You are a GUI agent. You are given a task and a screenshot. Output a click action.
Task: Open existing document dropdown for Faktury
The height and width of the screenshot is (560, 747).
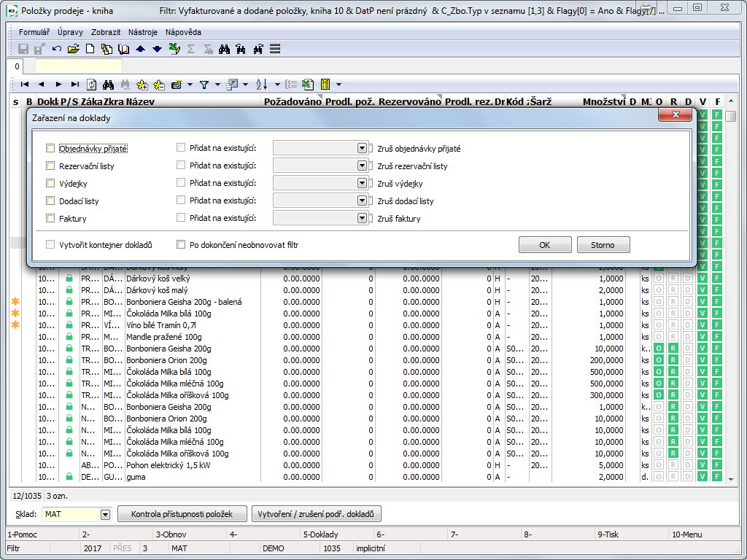(362, 218)
